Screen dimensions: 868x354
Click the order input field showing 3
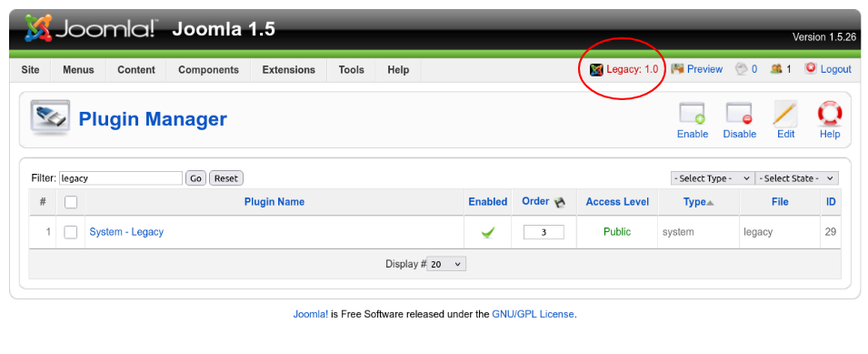pyautogui.click(x=544, y=232)
